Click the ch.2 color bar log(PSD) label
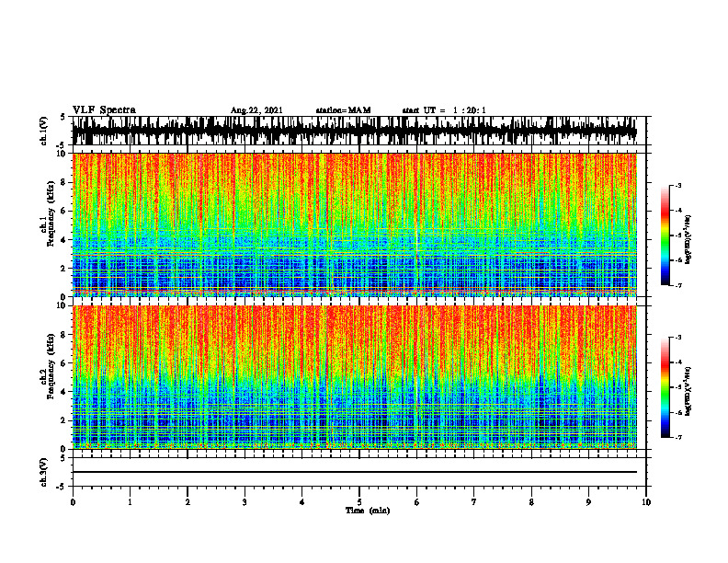Viewport: 728px width, 563px height. [688, 391]
